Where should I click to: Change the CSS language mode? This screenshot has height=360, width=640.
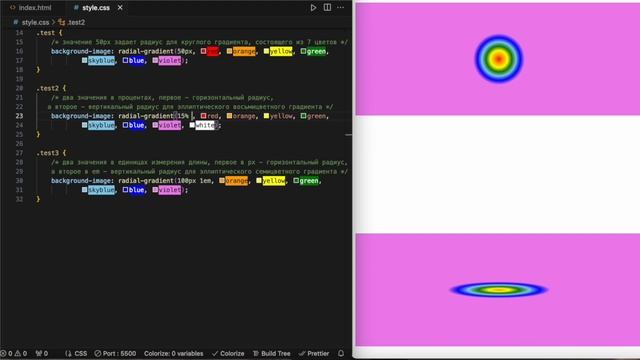pos(76,353)
